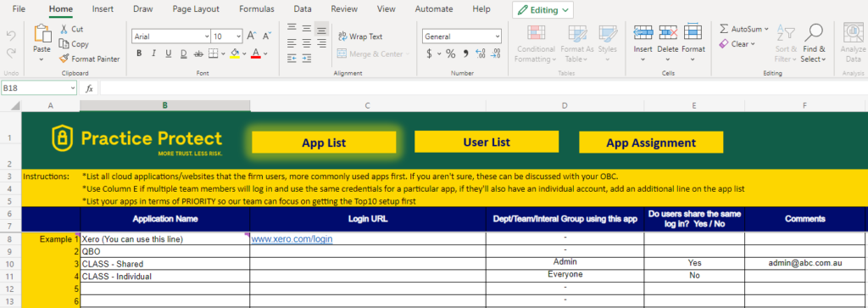Click the Delete cells icon
The width and height of the screenshot is (868, 308).
(668, 32)
